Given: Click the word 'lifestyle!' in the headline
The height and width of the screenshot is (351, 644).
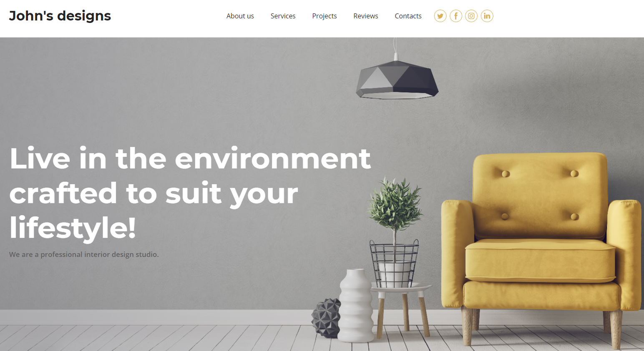Looking at the screenshot, I should click(73, 228).
